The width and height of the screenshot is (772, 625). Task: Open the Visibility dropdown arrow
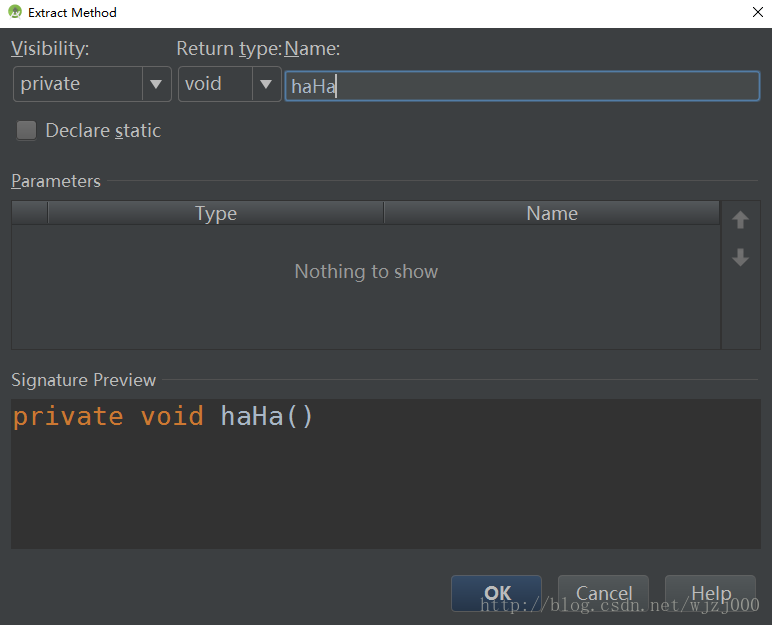point(156,85)
